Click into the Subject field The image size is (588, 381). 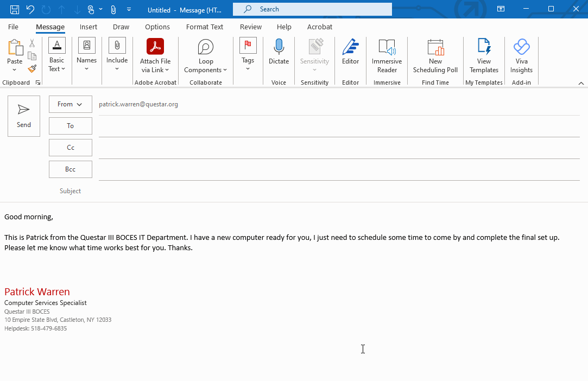339,191
